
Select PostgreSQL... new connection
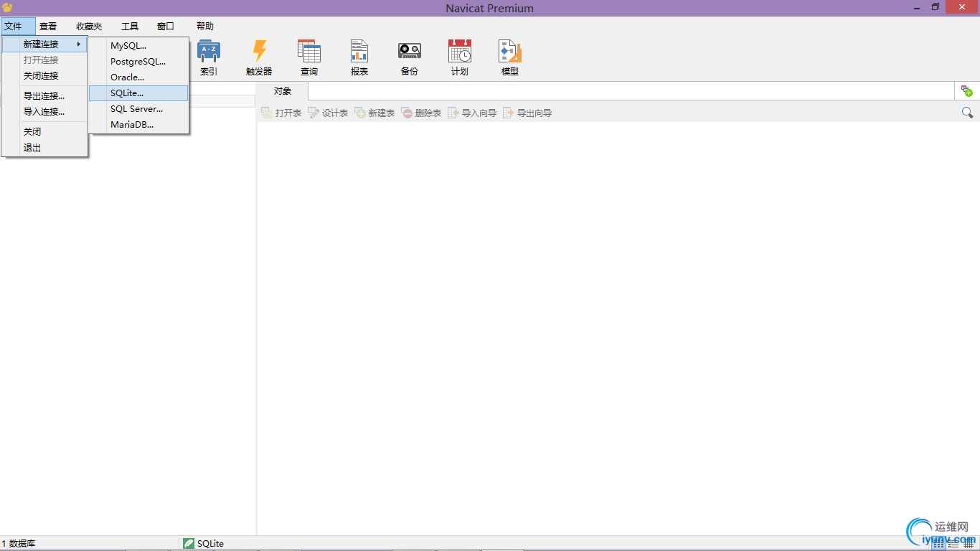[x=138, y=62]
